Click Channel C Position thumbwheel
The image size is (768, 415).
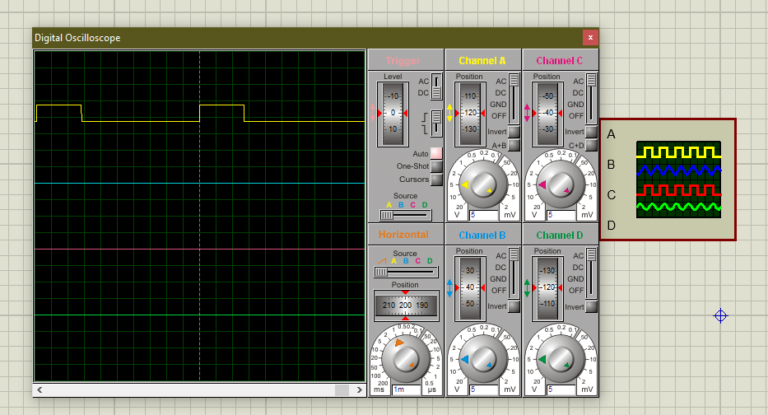[x=548, y=114]
